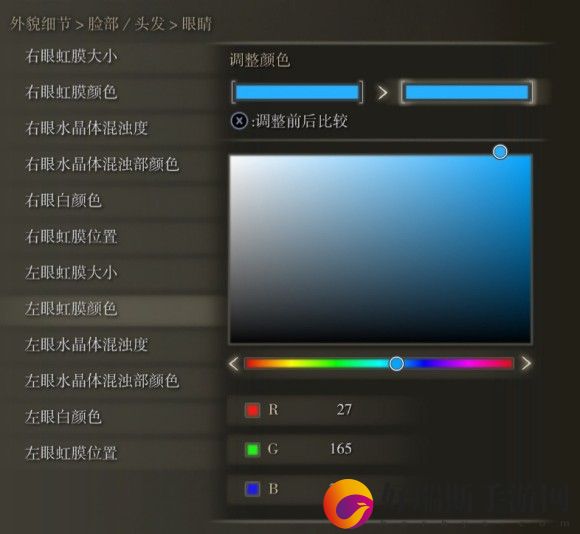Click inside the color gradient square

point(381,249)
